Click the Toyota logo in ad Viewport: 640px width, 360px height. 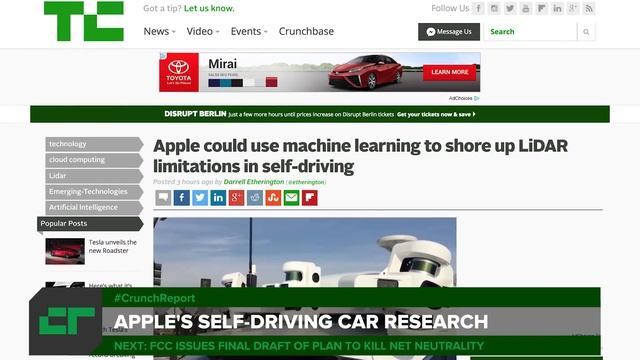click(x=179, y=72)
